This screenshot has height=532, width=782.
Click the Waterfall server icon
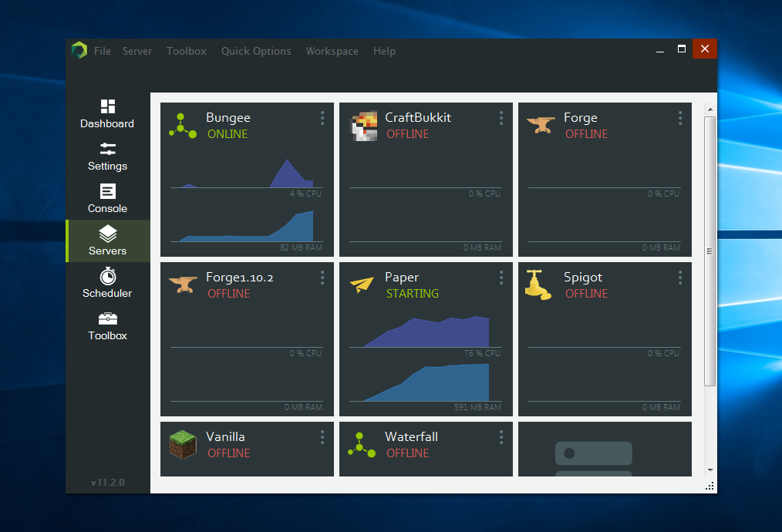(x=361, y=445)
